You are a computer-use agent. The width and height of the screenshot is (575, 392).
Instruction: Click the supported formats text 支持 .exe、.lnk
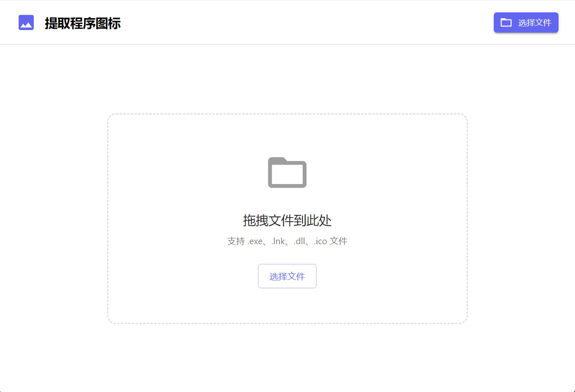(287, 241)
